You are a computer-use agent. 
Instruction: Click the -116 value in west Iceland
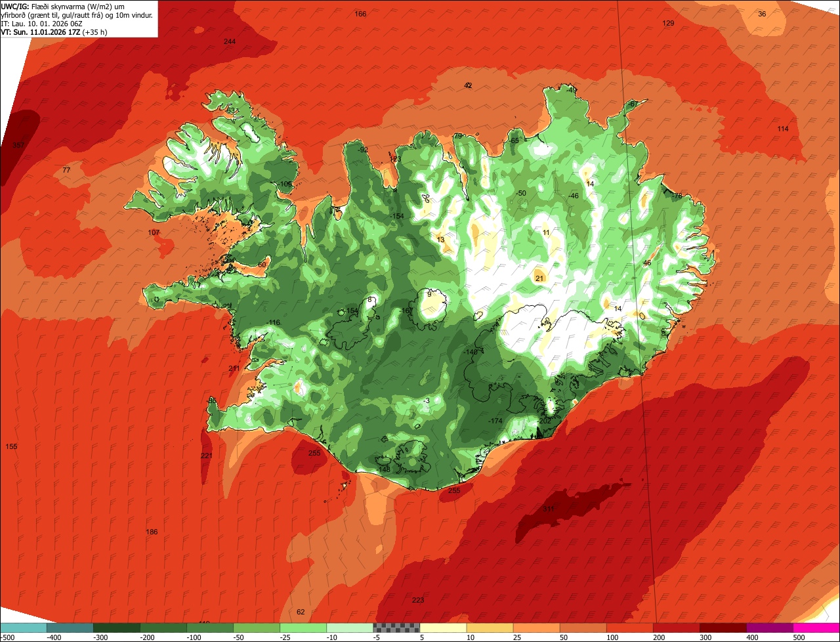(274, 322)
